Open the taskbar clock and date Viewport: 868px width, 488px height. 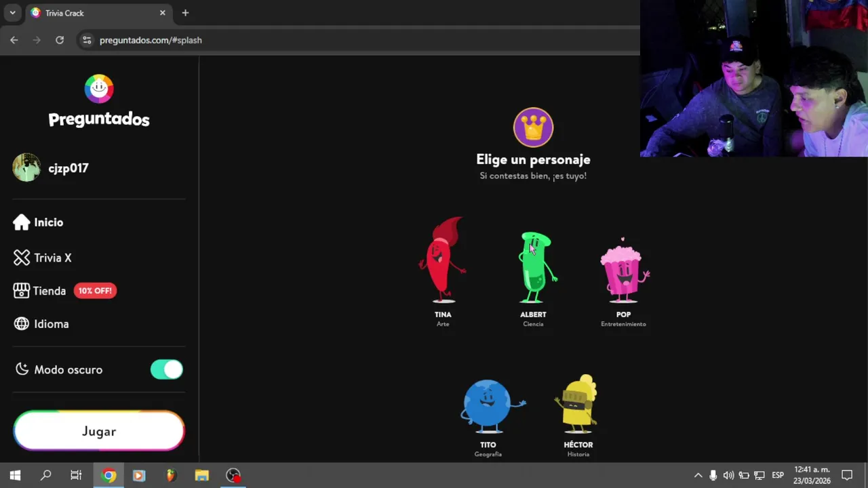(812, 475)
